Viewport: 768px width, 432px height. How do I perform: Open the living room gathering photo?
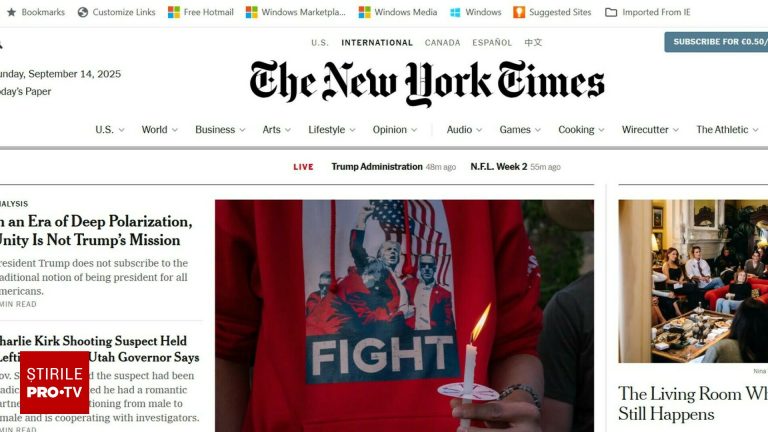[693, 281]
